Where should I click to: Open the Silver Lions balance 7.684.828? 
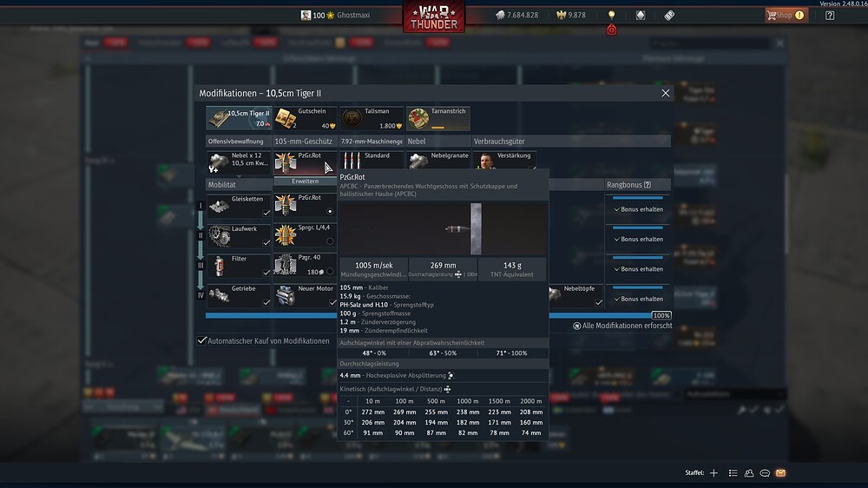(x=517, y=15)
